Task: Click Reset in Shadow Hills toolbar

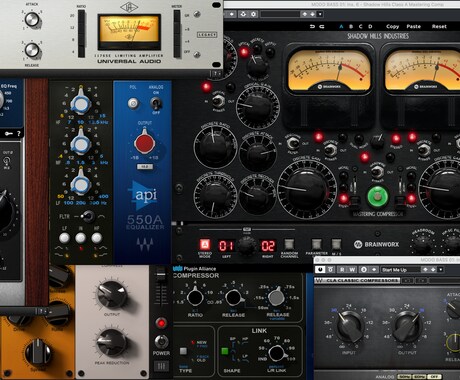Action: point(439,26)
